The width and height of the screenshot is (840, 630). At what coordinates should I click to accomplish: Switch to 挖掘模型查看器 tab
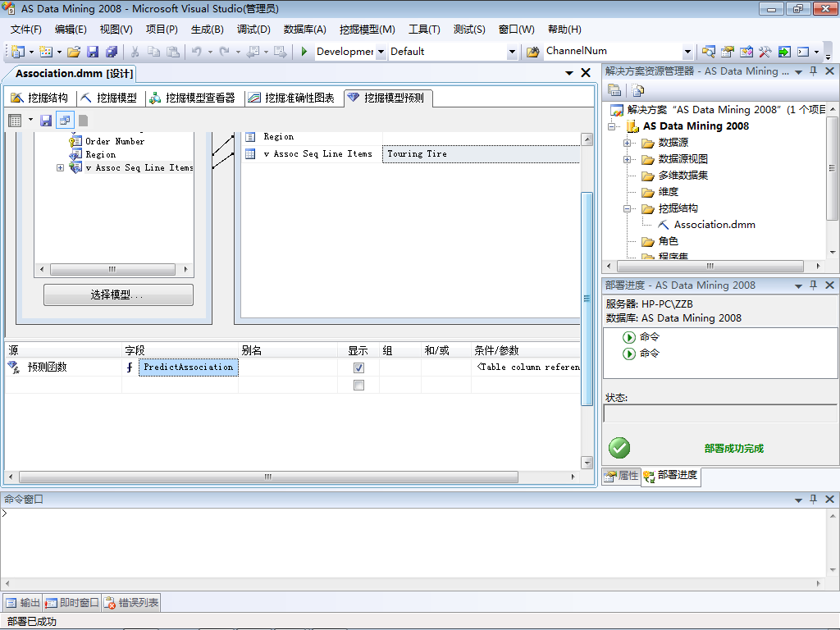point(192,98)
